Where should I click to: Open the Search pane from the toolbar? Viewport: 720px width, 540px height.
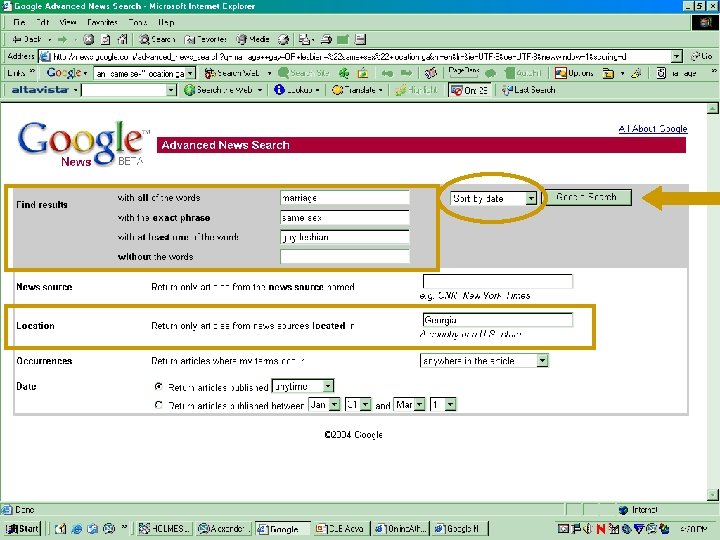[157, 39]
